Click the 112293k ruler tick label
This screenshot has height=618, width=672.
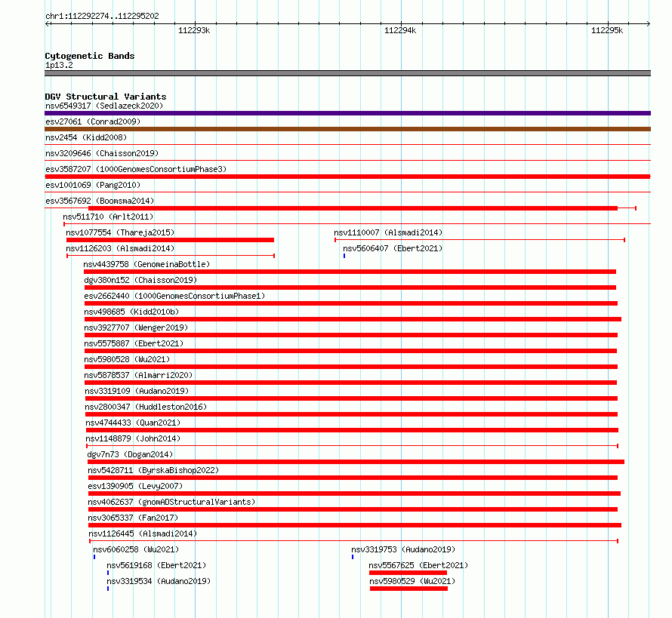(194, 30)
